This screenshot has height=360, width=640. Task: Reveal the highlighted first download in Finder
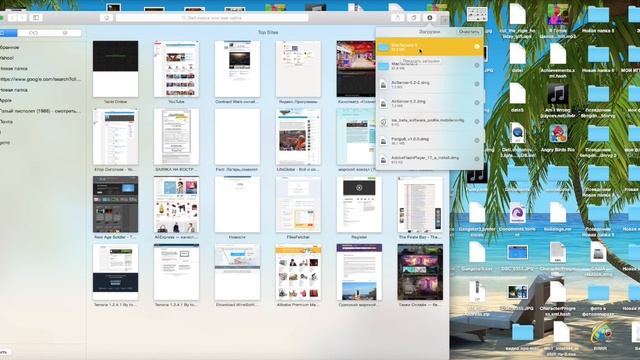pos(476,47)
